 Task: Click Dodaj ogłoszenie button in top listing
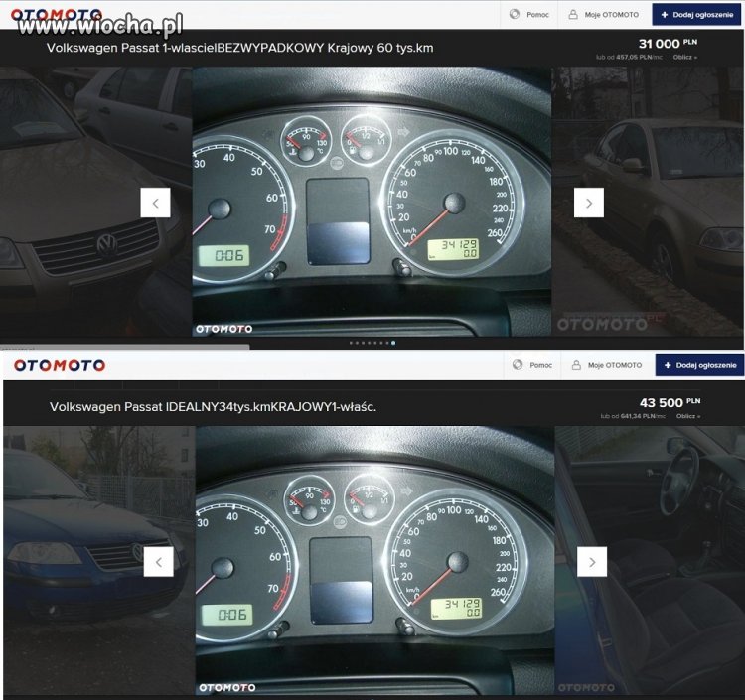[x=697, y=15]
